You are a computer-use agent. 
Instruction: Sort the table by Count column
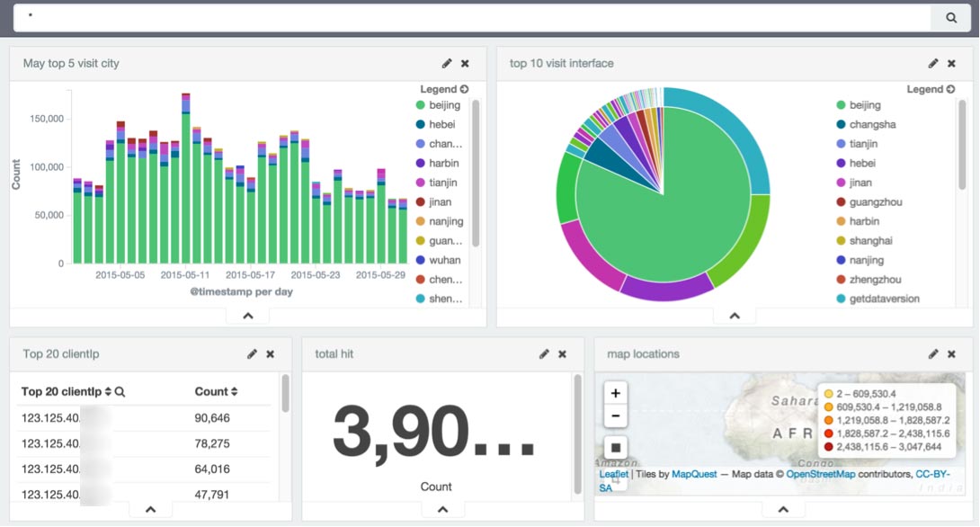pyautogui.click(x=216, y=391)
